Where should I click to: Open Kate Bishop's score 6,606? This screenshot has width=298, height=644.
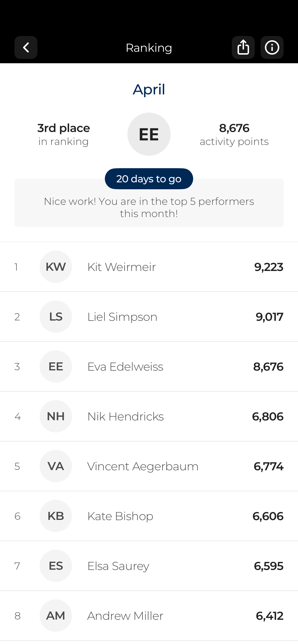coord(268,516)
